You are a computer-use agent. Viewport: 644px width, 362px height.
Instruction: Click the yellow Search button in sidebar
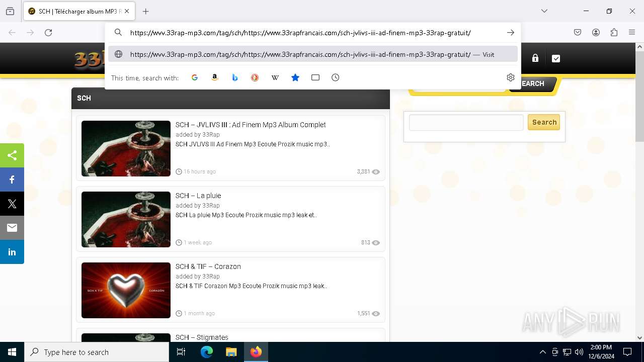[544, 122]
